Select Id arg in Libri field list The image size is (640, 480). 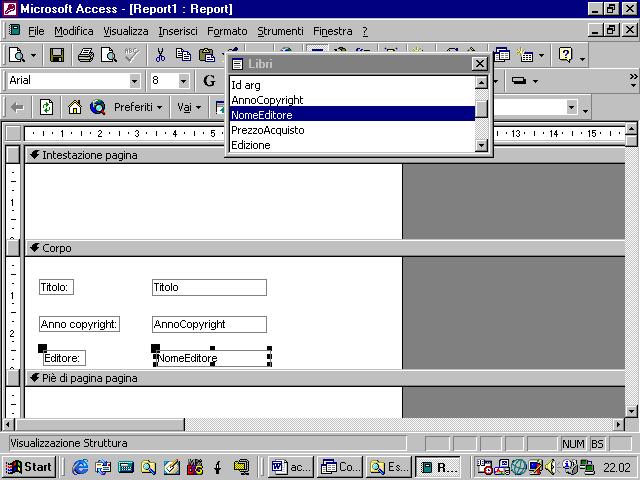click(x=352, y=85)
